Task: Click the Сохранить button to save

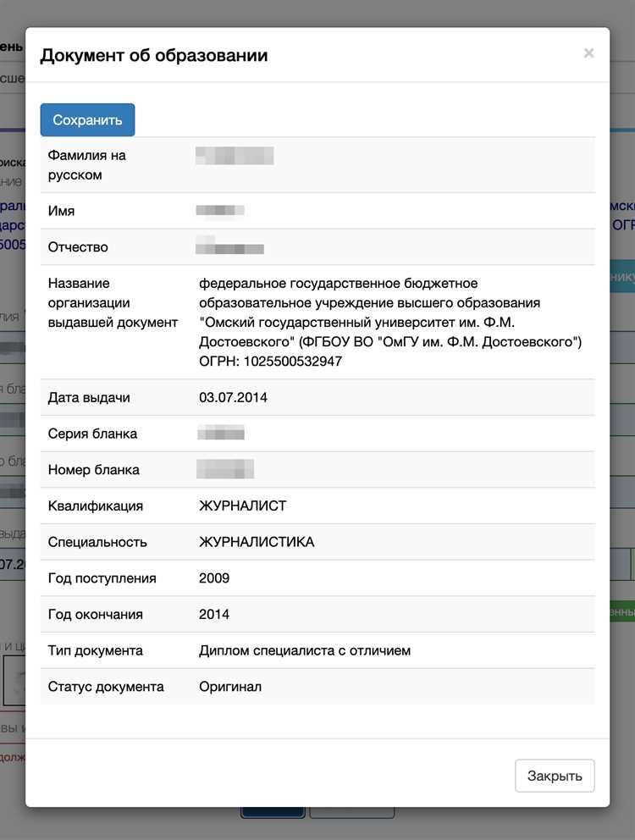Action: [x=87, y=119]
